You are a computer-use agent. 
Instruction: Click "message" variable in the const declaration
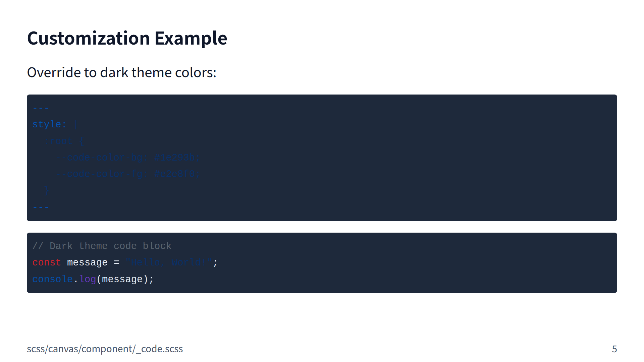(87, 262)
